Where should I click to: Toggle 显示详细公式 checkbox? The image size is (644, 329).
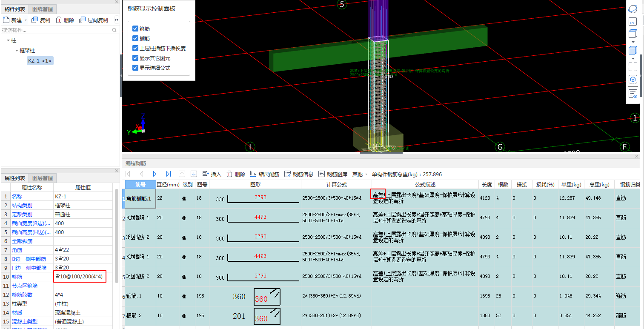point(135,68)
